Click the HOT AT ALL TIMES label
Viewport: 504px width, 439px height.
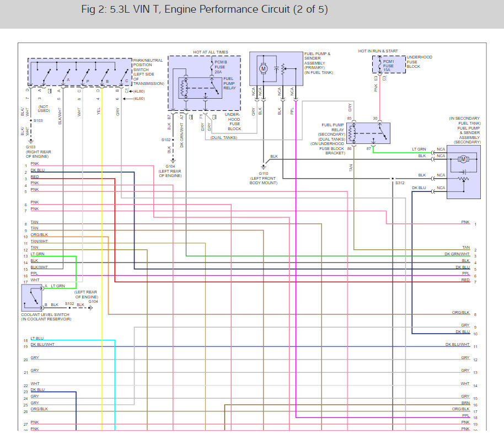pos(211,52)
